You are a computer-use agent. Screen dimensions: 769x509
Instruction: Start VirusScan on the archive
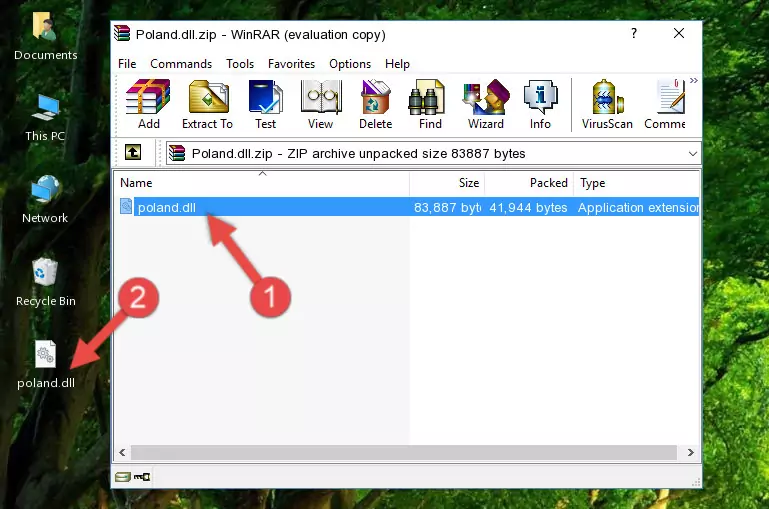coord(607,104)
